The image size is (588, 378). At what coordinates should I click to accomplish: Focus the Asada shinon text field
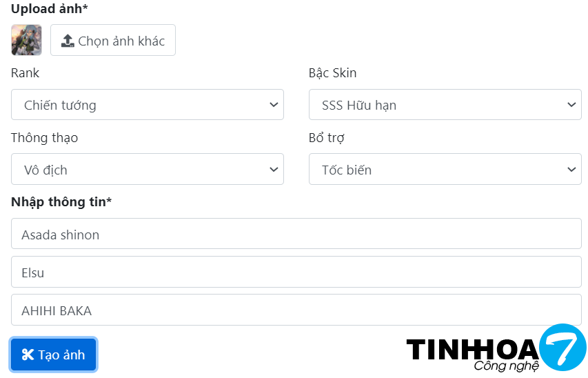point(296,235)
